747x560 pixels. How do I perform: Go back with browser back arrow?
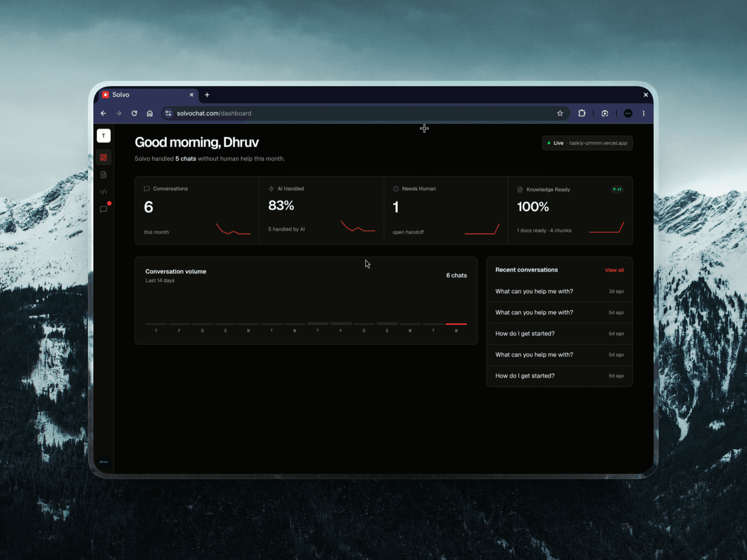click(103, 113)
